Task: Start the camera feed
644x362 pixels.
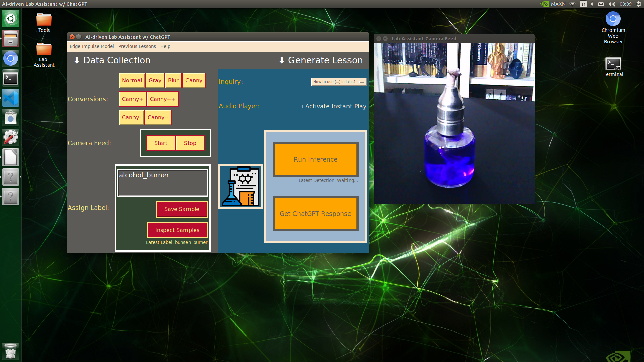Action: (161, 143)
